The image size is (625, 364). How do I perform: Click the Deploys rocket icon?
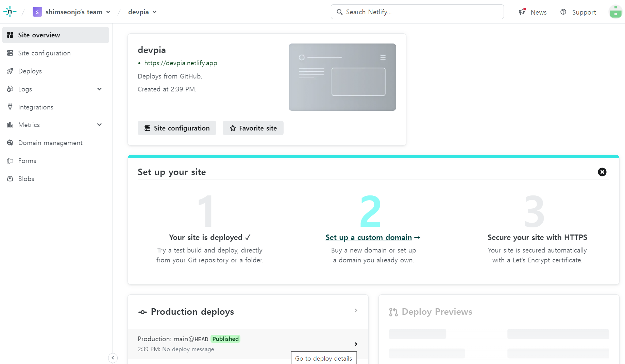coord(10,71)
